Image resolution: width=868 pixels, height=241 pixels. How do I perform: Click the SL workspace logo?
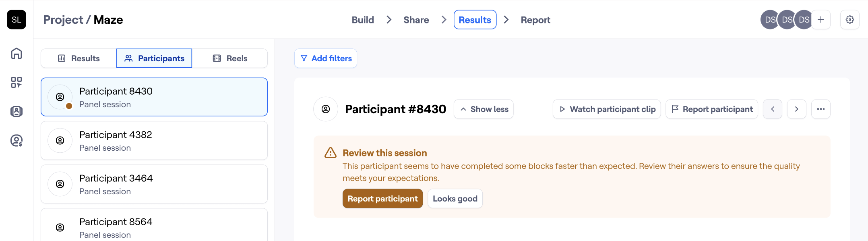(x=17, y=20)
